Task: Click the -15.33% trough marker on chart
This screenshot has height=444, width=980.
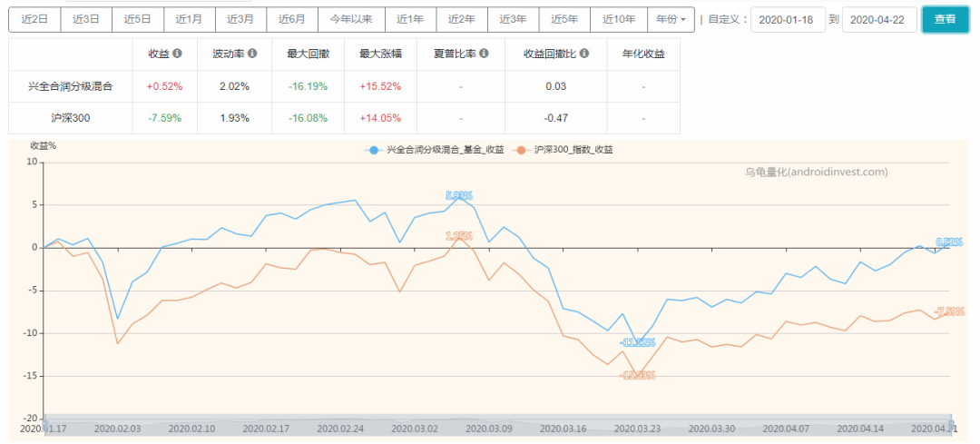Action: [638, 375]
